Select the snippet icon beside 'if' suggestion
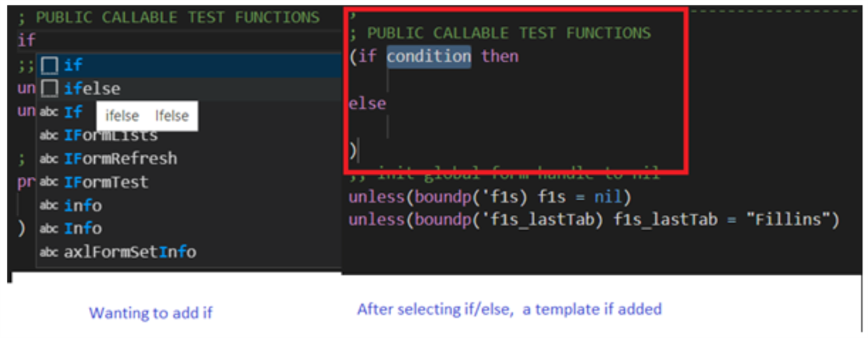 [x=49, y=65]
